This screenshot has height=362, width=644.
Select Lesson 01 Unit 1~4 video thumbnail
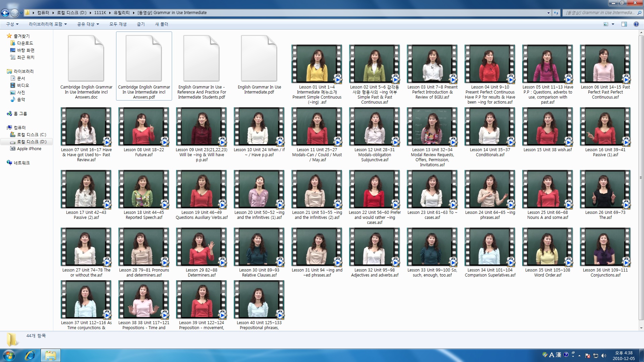[317, 64]
